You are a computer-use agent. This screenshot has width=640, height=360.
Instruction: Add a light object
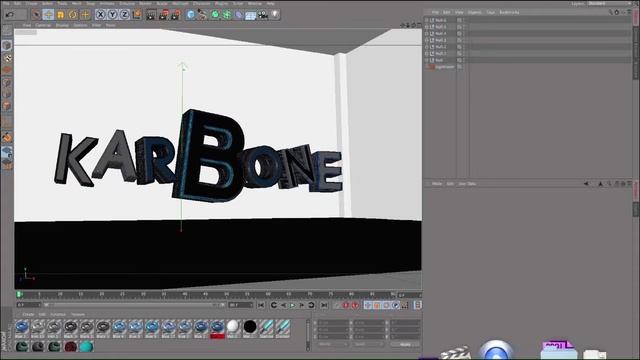(275, 15)
